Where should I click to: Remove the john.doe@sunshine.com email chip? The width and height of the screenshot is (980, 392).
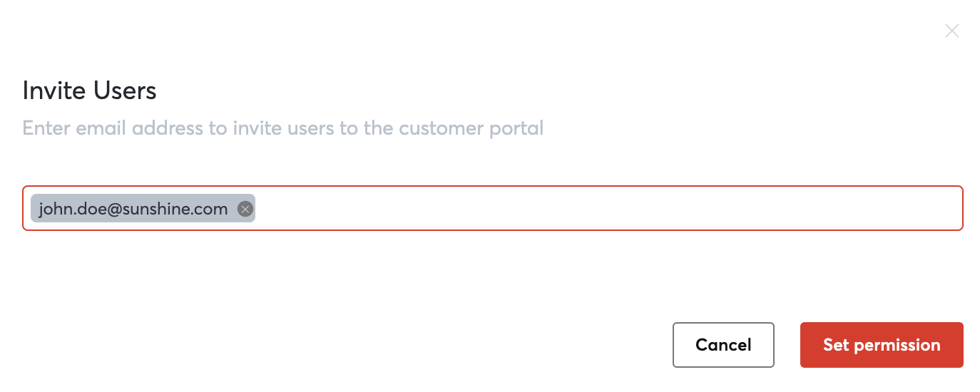[245, 209]
